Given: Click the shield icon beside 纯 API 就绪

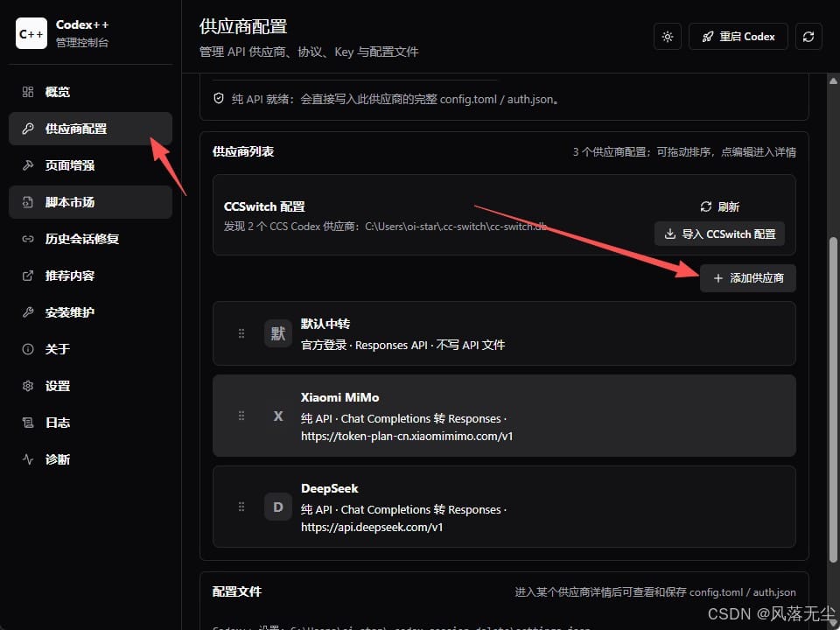Looking at the screenshot, I should [219, 99].
